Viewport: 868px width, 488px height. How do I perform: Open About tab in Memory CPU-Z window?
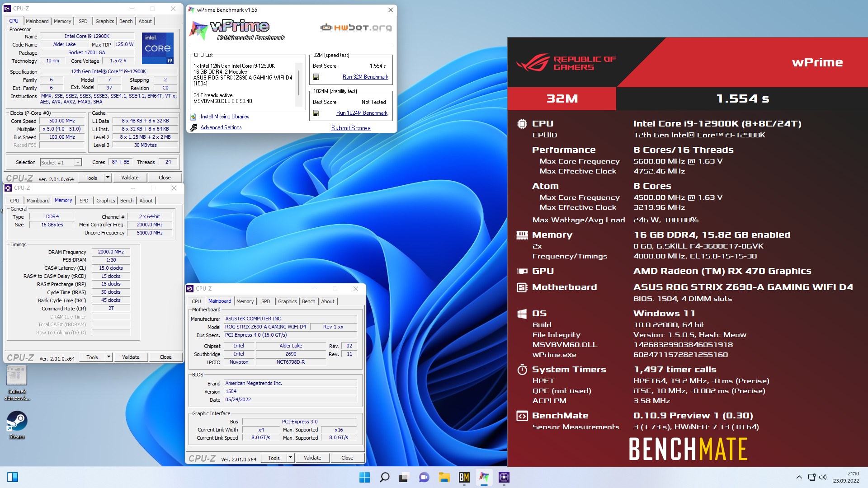tap(146, 201)
